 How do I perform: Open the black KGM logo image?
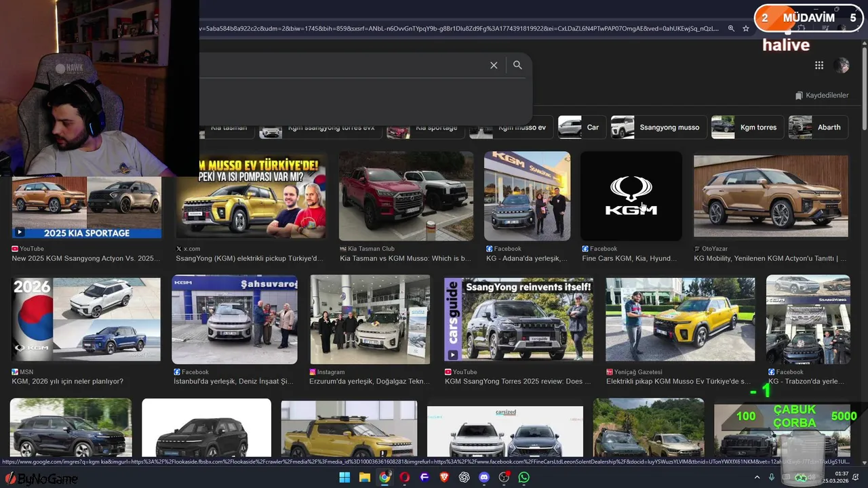click(631, 196)
